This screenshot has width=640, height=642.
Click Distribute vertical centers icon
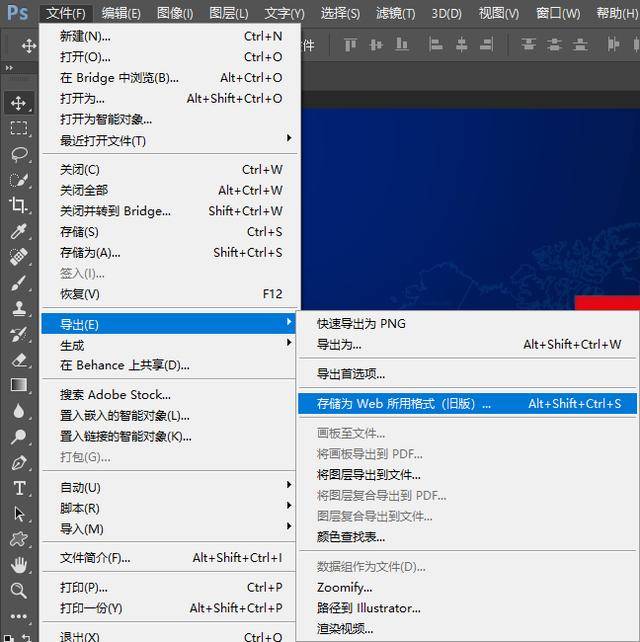tap(554, 45)
